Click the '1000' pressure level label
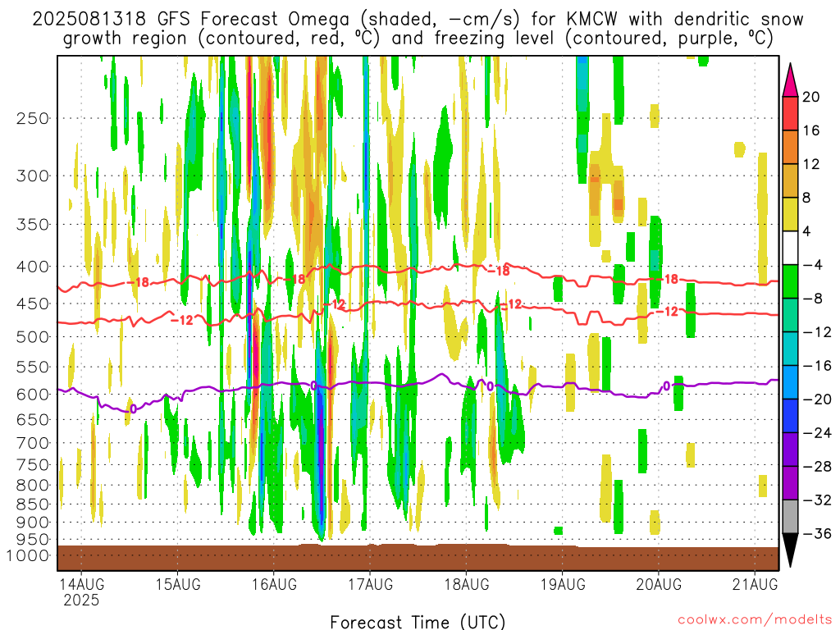The image size is (840, 630). click(x=28, y=556)
